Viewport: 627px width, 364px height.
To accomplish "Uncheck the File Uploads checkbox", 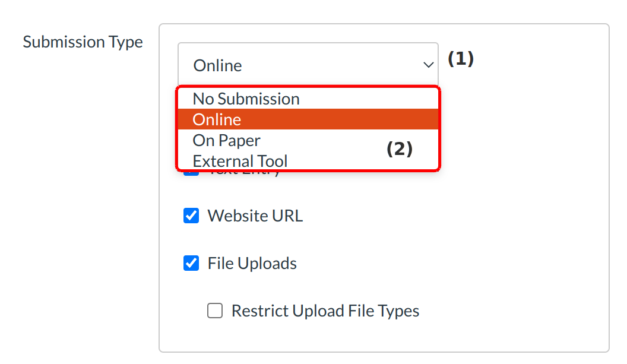I will (x=191, y=263).
